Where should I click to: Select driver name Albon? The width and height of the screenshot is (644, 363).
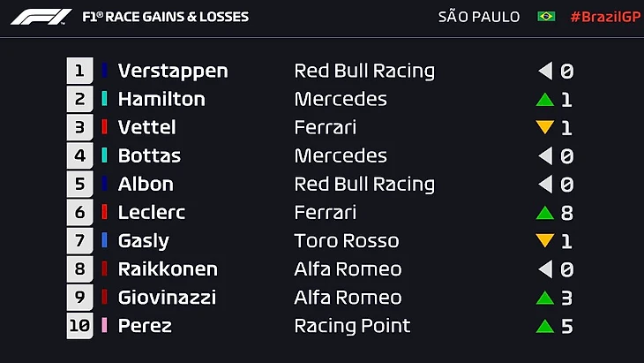(146, 185)
